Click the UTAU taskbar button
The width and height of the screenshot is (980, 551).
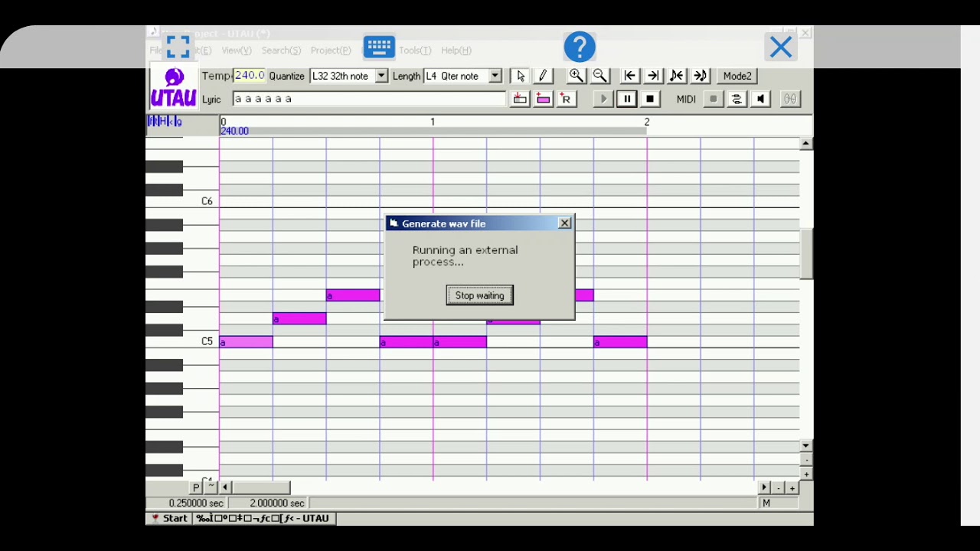263,518
